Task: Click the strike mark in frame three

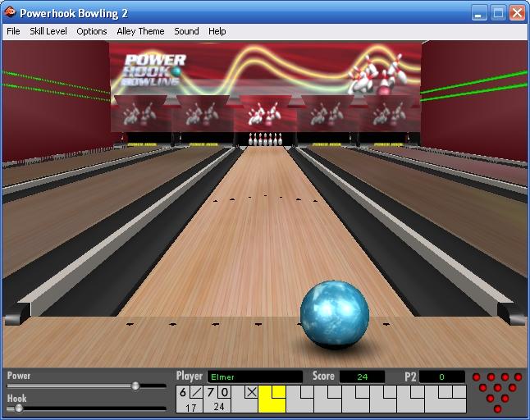Action: 251,392
